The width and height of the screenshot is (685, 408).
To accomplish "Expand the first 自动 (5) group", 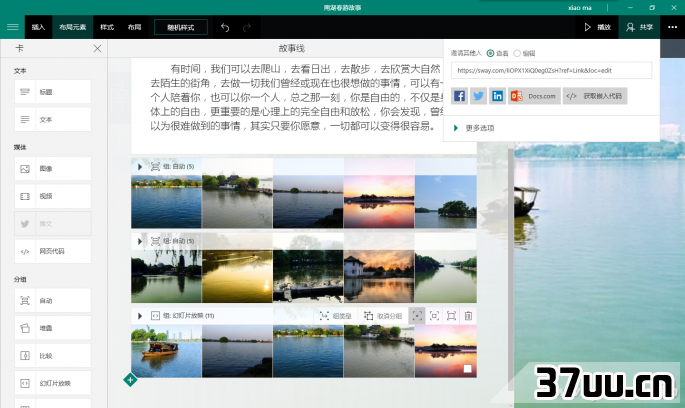I will pos(140,166).
